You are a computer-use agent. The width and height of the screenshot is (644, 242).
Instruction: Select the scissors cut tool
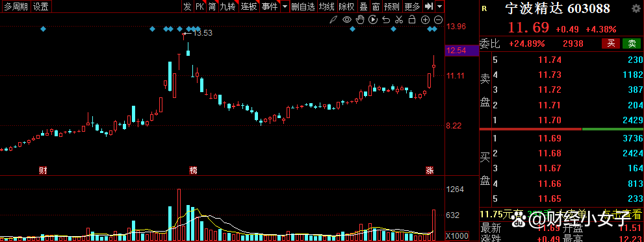(399, 19)
